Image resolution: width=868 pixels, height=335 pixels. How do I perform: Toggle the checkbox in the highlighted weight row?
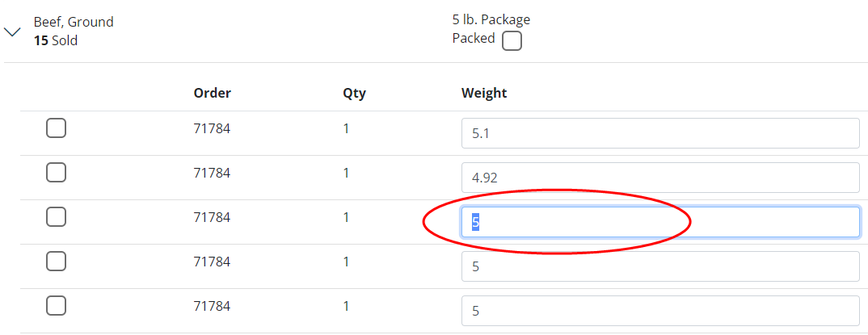tap(56, 217)
